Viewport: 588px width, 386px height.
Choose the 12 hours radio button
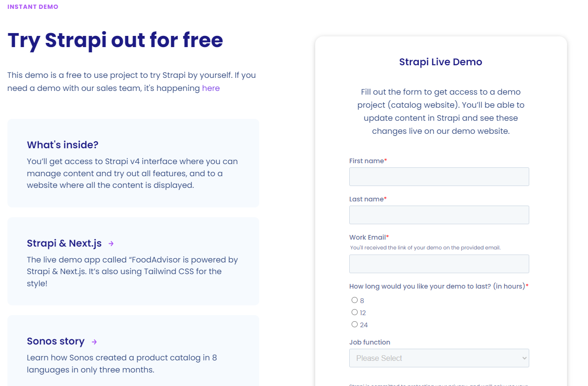(355, 312)
